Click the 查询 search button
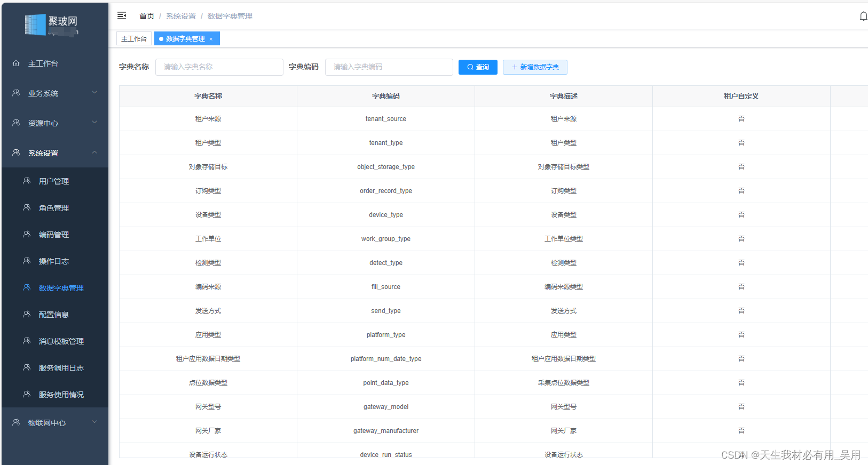The width and height of the screenshot is (868, 465). click(478, 67)
